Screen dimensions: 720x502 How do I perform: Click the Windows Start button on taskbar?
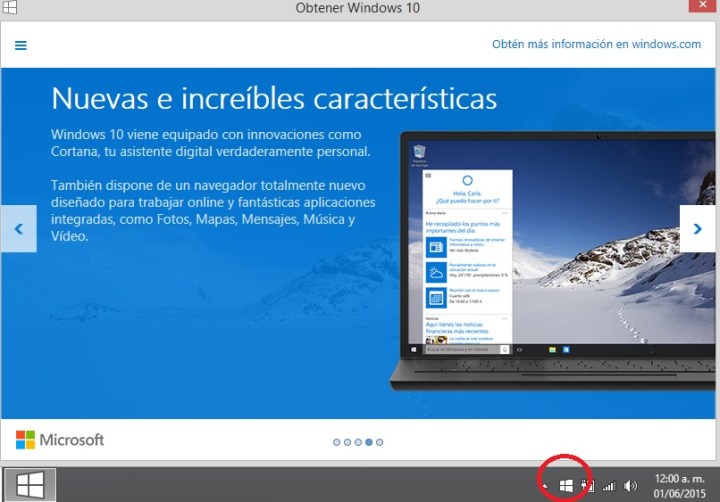pos(30,485)
